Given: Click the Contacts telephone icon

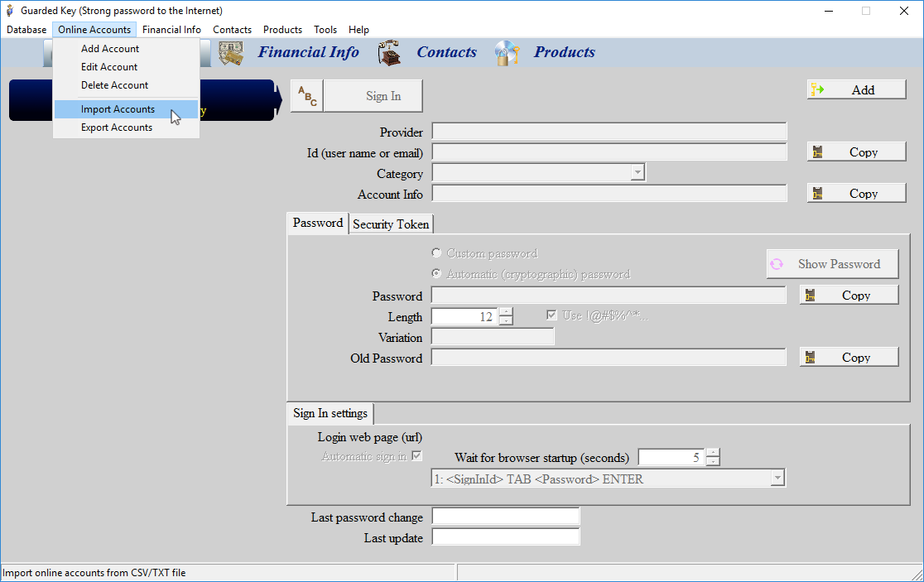Looking at the screenshot, I should click(x=389, y=53).
